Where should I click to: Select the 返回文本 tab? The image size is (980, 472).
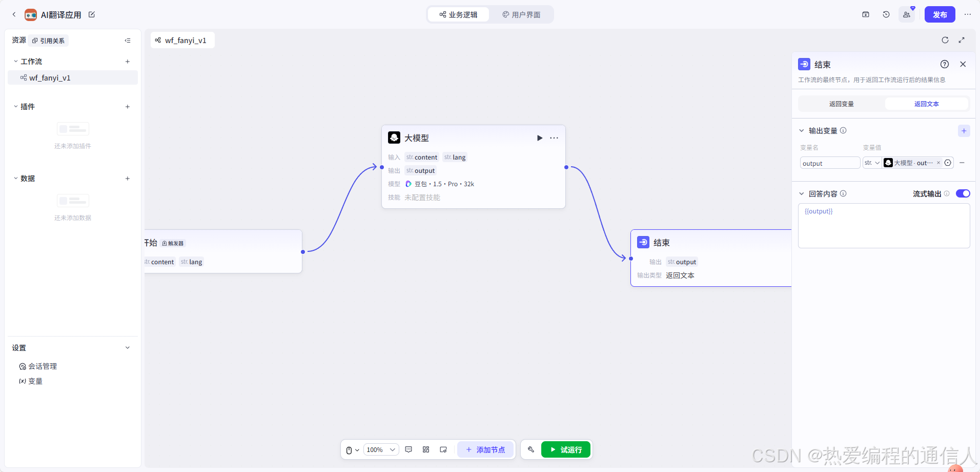point(927,104)
